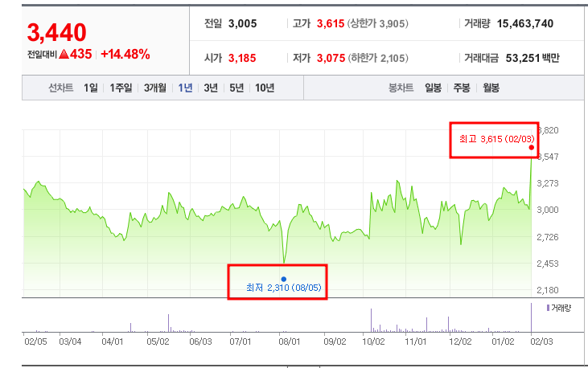
Task: Click the +14.48% change rate
Action: click(x=125, y=54)
